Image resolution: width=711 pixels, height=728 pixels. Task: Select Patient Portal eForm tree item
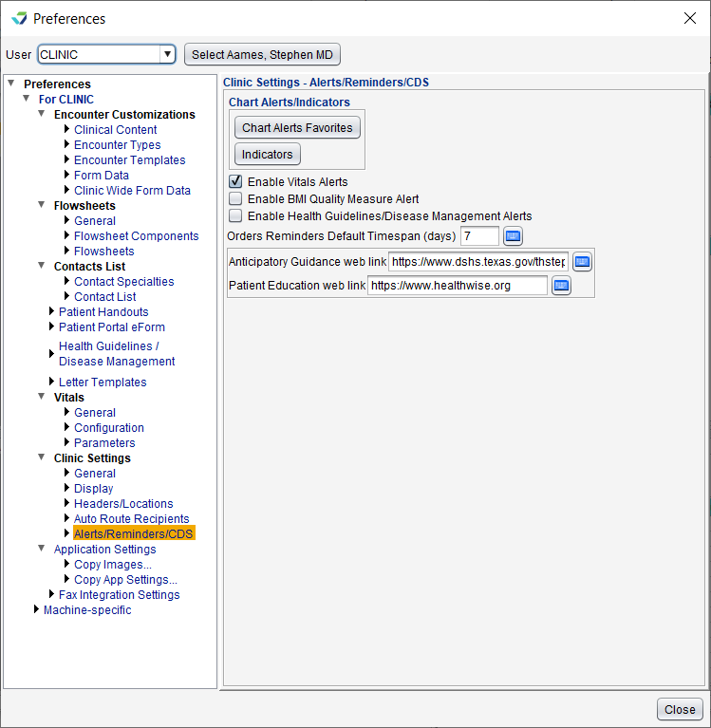click(x=111, y=327)
